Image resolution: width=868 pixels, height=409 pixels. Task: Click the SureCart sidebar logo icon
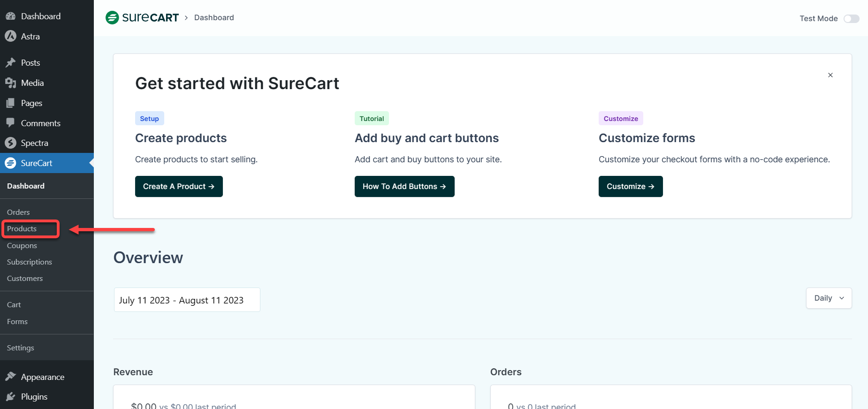10,163
